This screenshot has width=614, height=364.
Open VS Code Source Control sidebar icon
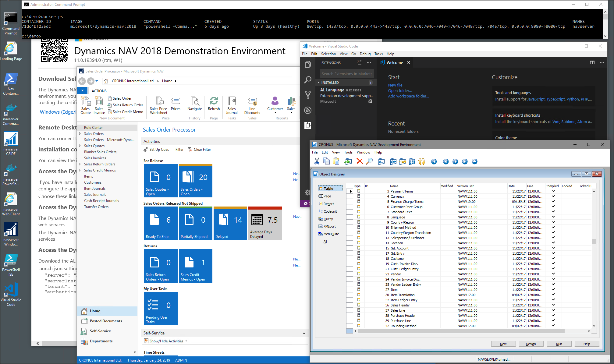308,95
